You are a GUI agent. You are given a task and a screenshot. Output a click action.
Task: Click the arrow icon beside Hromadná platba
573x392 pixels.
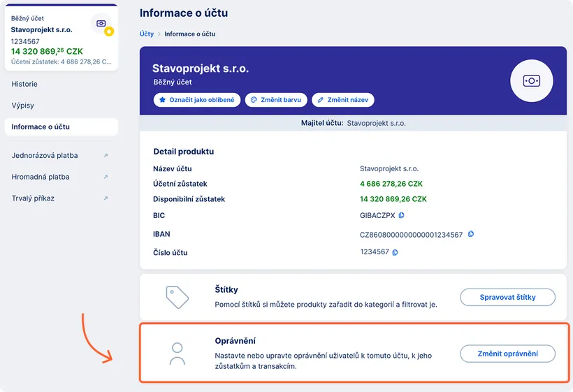[106, 177]
